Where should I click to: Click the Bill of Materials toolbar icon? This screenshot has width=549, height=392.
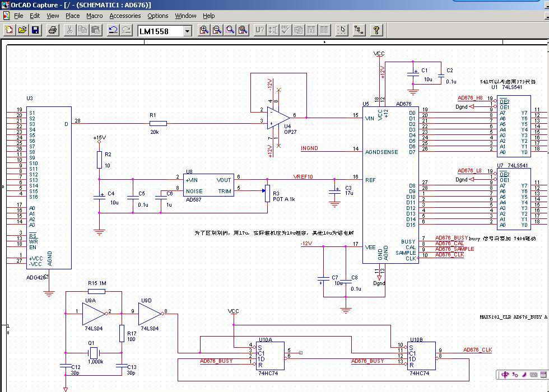(x=324, y=30)
